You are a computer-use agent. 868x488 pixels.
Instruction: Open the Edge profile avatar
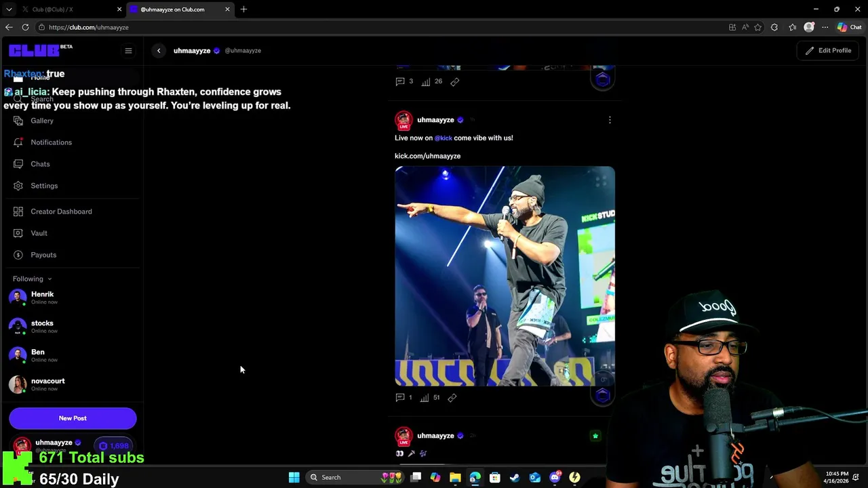pos(808,27)
